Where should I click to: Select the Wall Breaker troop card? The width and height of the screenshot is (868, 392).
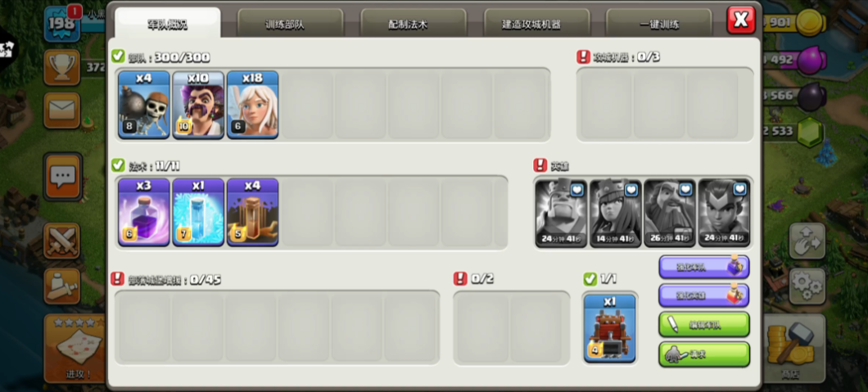pos(144,105)
